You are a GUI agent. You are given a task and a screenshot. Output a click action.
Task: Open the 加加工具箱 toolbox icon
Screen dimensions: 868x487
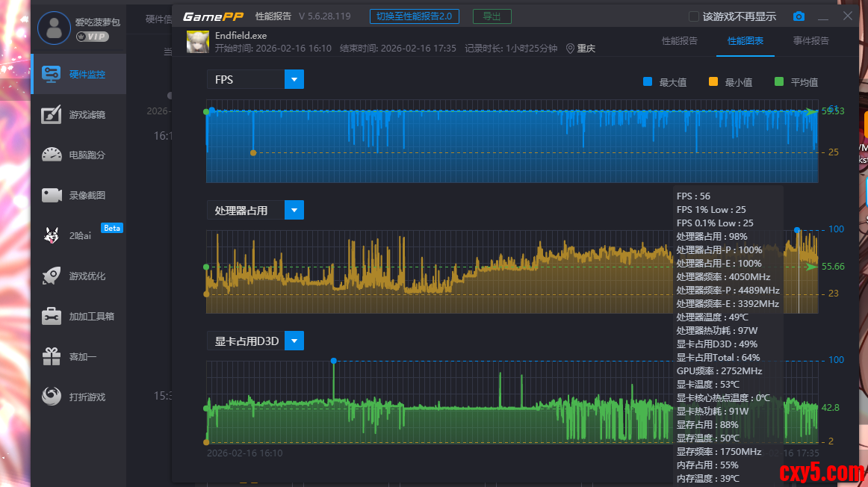coord(52,316)
